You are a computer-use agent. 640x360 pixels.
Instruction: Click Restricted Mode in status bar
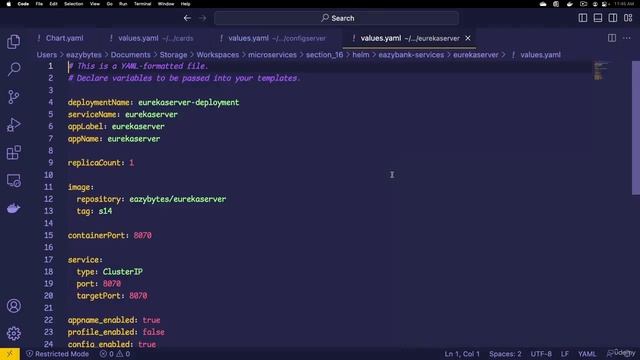(x=58, y=354)
